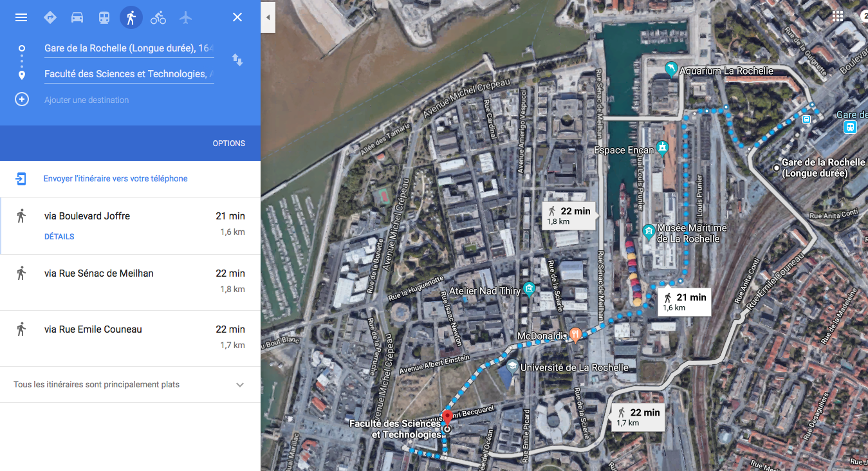The width and height of the screenshot is (868, 471).
Task: Click the add destination plus icon
Action: click(22, 100)
